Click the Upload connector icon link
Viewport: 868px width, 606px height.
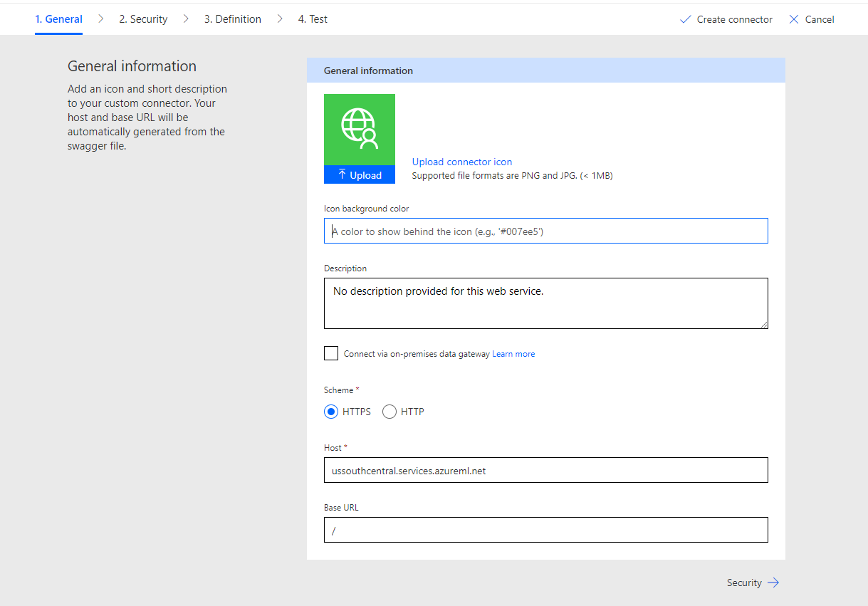click(461, 162)
